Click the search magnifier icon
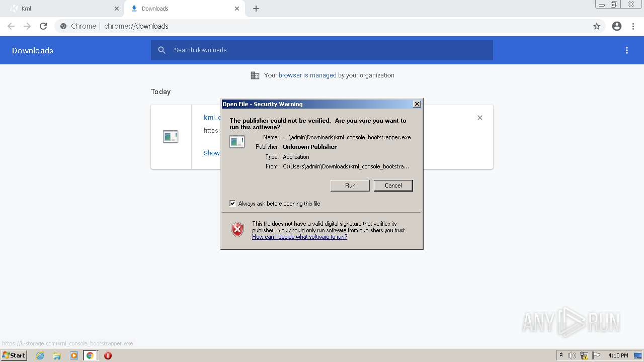Screen dimensions: 644x362 pos(162,50)
